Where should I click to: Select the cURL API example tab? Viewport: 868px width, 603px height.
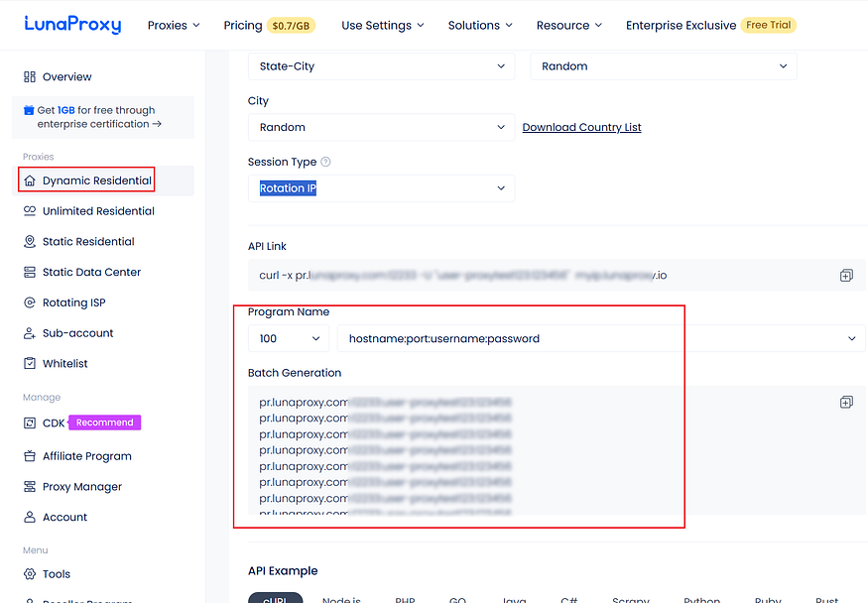275,597
